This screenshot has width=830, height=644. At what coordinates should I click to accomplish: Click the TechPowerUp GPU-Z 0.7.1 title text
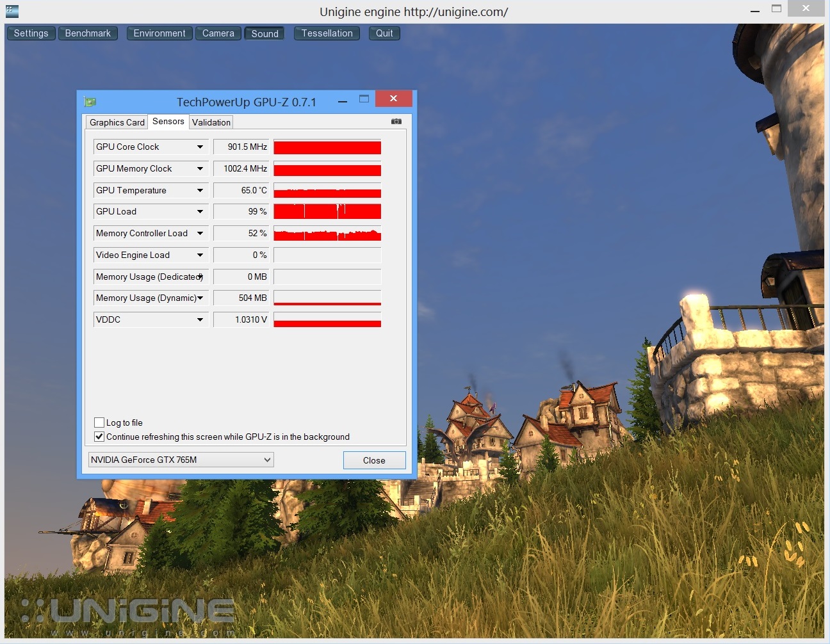click(x=247, y=102)
